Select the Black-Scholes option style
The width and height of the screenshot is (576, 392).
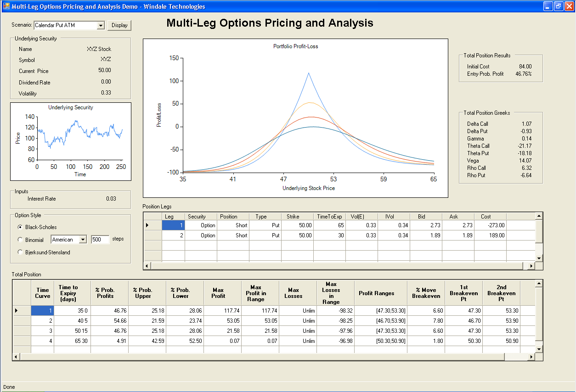click(20, 227)
